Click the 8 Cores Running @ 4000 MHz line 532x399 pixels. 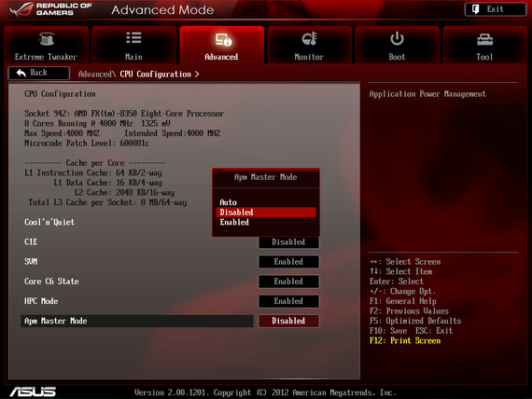pos(97,123)
